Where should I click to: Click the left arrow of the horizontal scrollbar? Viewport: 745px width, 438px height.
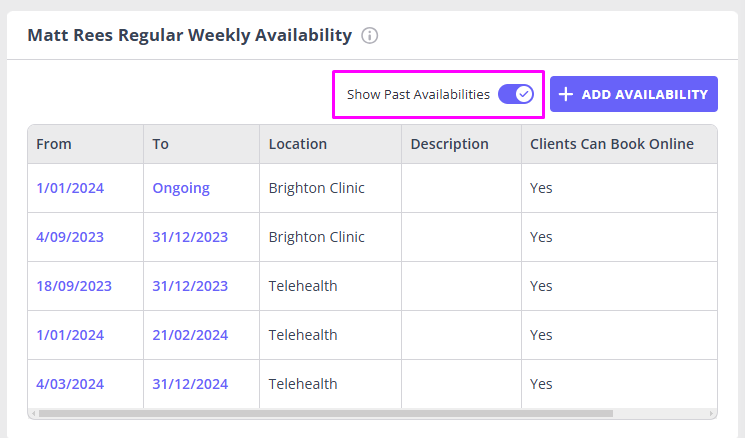[33, 413]
